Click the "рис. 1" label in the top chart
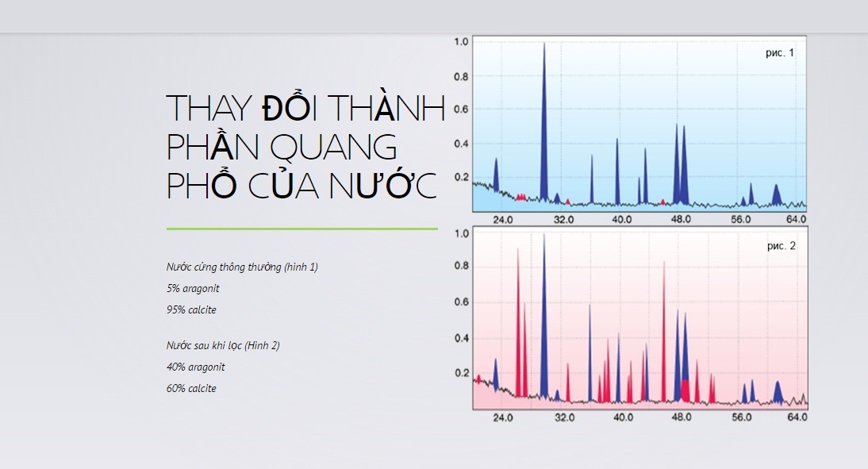 [780, 53]
